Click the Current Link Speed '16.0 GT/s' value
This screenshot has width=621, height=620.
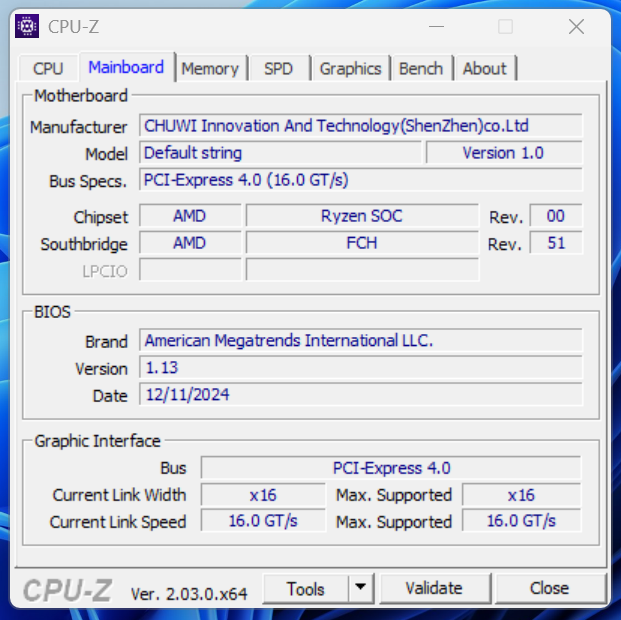pyautogui.click(x=263, y=521)
